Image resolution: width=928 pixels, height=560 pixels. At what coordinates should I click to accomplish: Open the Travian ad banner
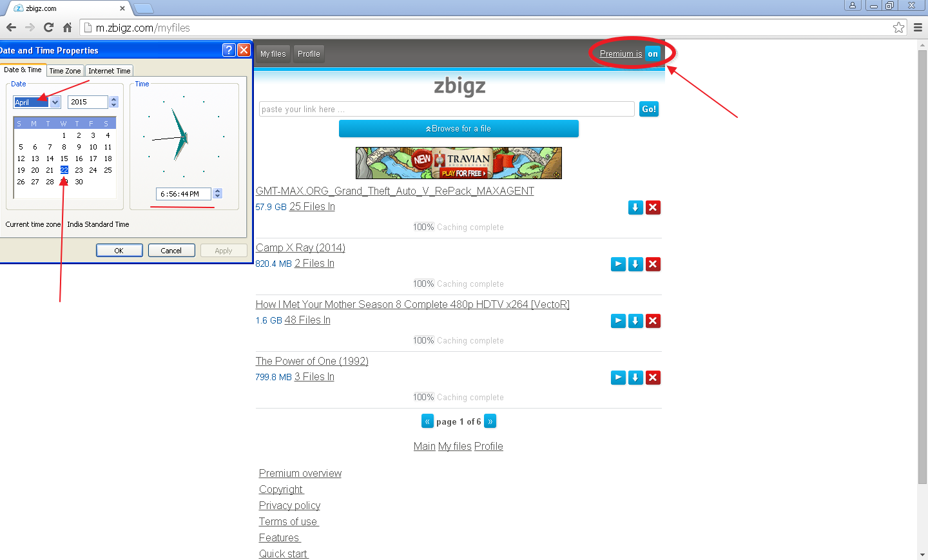(459, 163)
